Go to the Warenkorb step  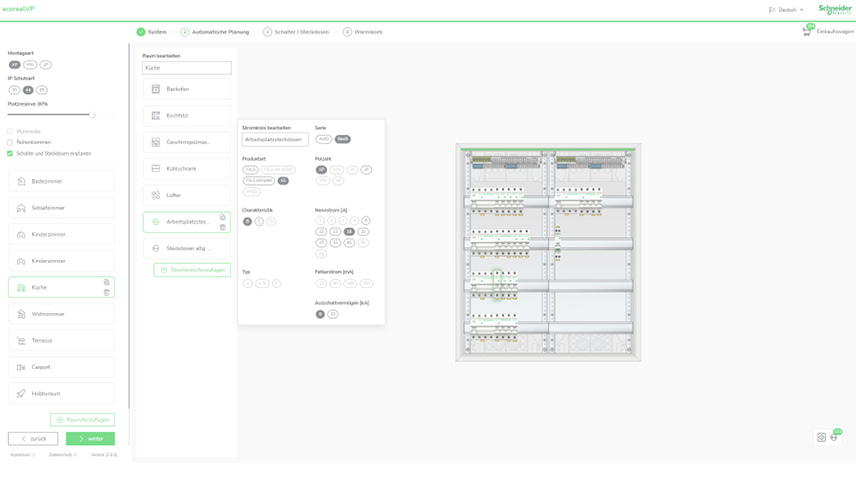[362, 32]
